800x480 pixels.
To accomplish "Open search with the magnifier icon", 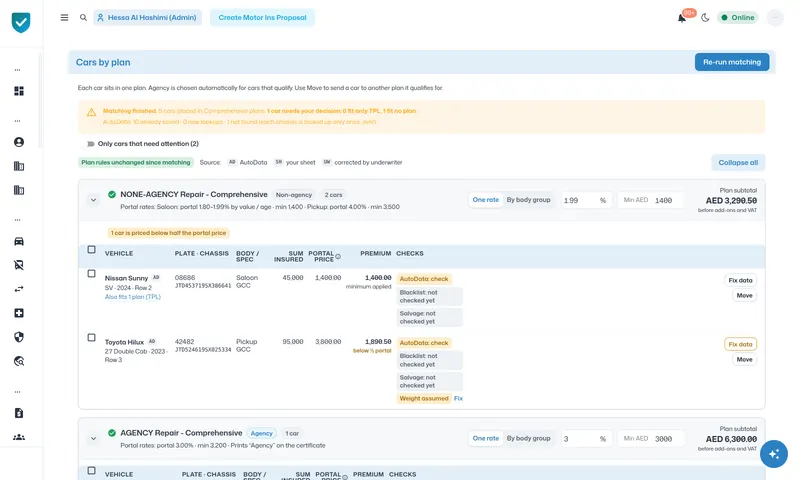I will tap(83, 17).
